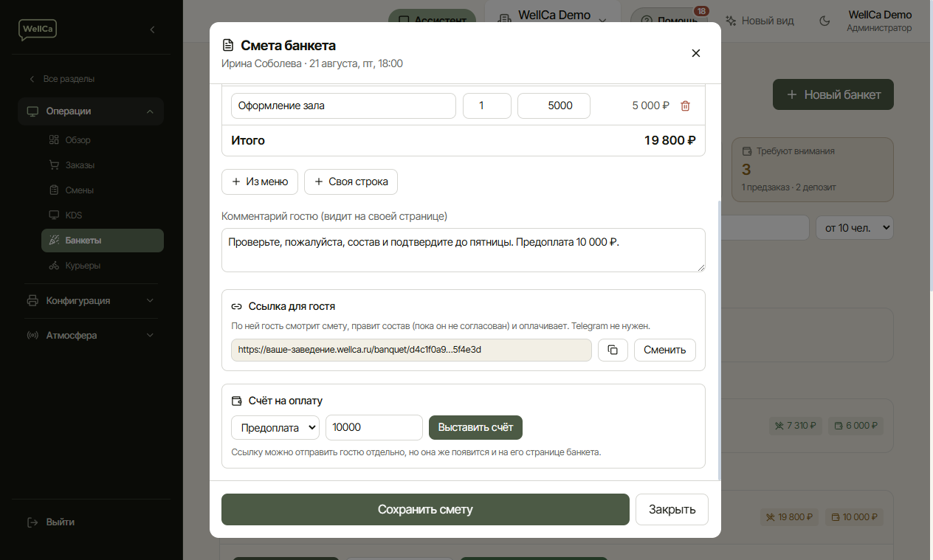This screenshot has width=933, height=560.
Task: Log out with the Выйти item
Action: point(51,522)
